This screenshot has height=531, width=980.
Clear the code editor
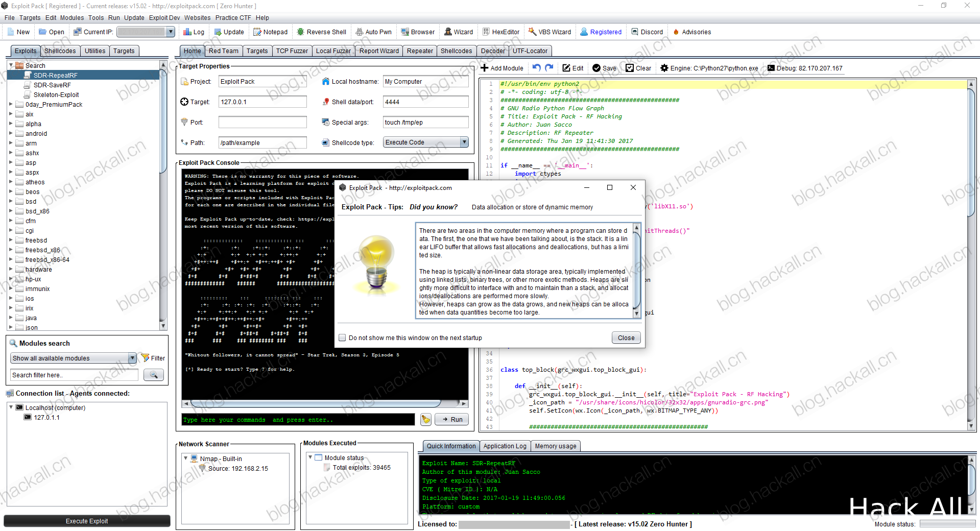click(638, 68)
